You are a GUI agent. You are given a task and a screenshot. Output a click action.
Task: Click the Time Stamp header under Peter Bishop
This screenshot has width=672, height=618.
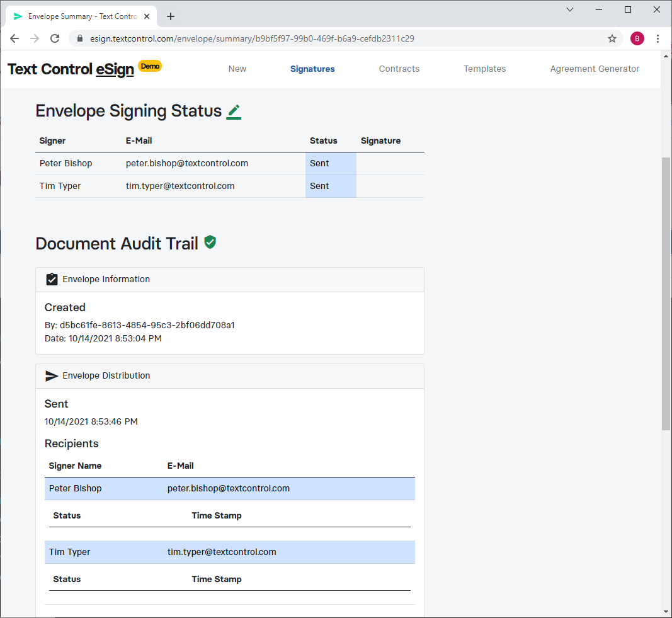point(217,515)
